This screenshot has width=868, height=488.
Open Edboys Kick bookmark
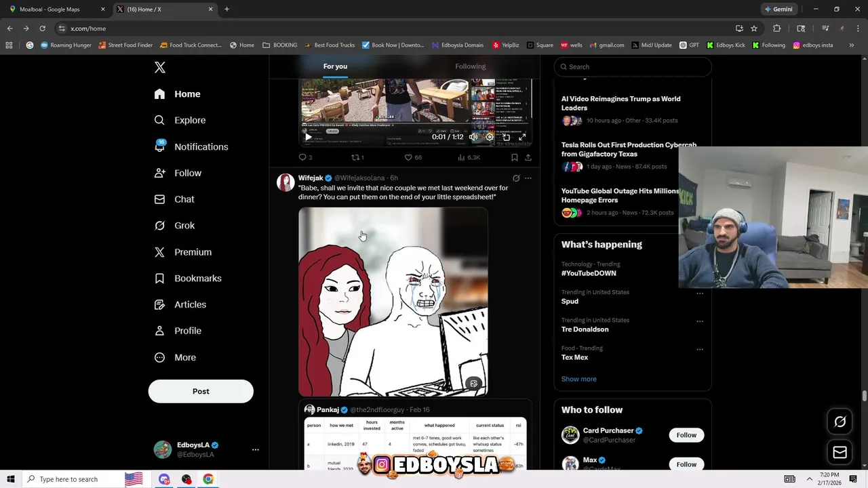tap(726, 45)
